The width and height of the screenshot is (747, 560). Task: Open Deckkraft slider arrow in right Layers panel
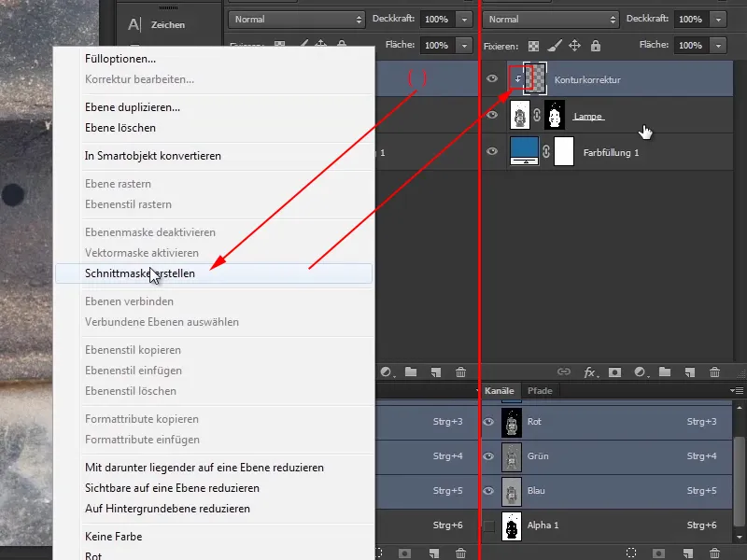pos(718,20)
